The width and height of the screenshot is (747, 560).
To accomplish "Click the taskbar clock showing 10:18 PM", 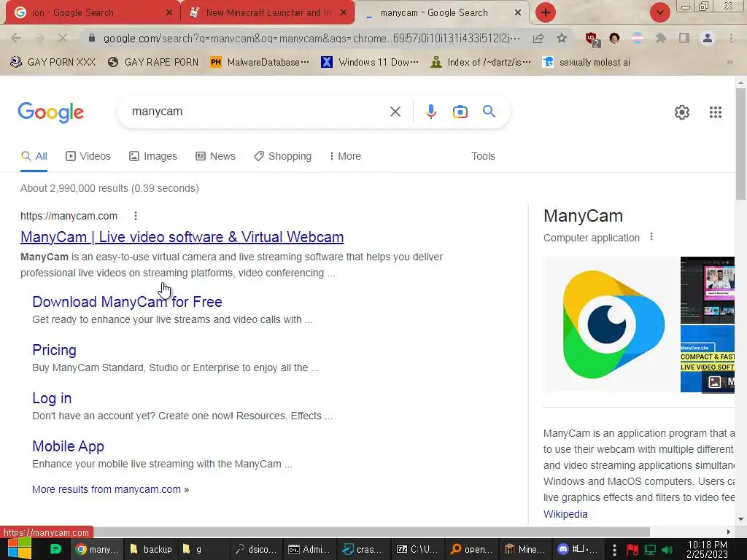I will pos(707,550).
